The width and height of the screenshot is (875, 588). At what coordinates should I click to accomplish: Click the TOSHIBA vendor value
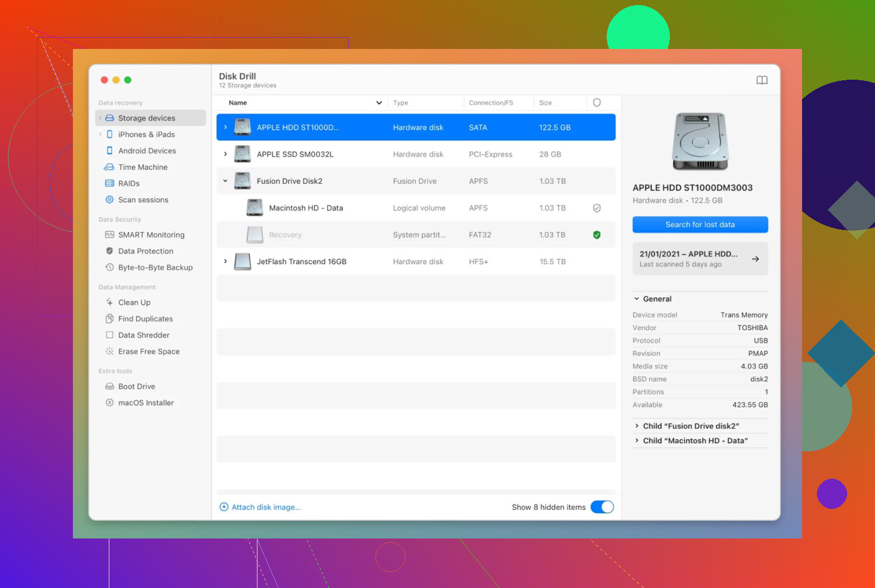(x=753, y=328)
